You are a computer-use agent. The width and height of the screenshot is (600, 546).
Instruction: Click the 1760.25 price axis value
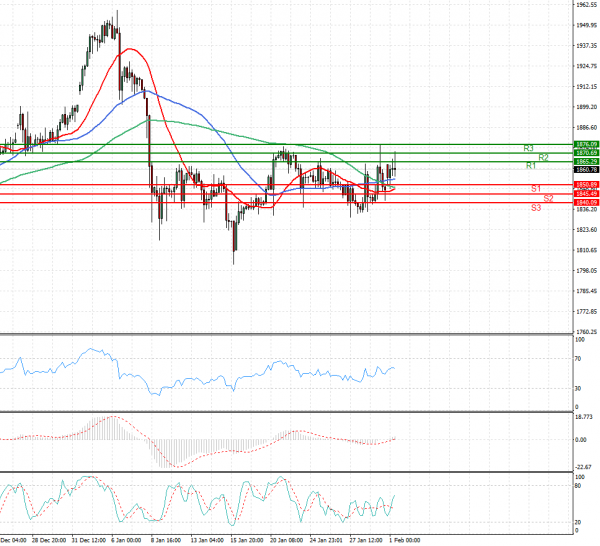(587, 332)
